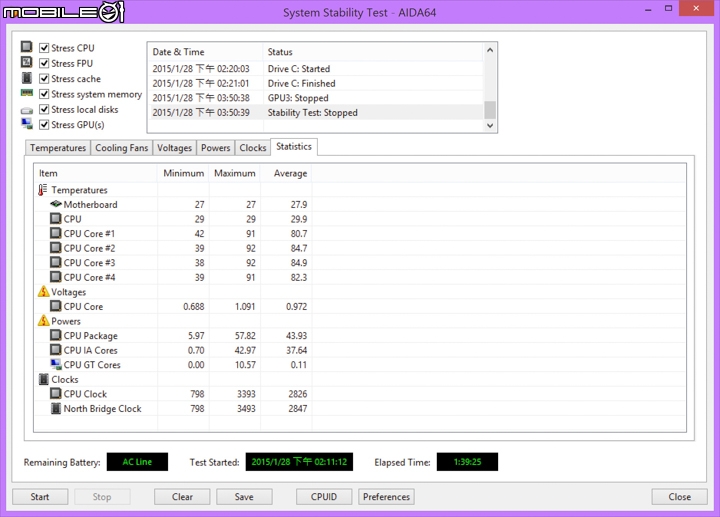Click the chip icon of CPU Core #2
720x517 pixels.
point(56,248)
